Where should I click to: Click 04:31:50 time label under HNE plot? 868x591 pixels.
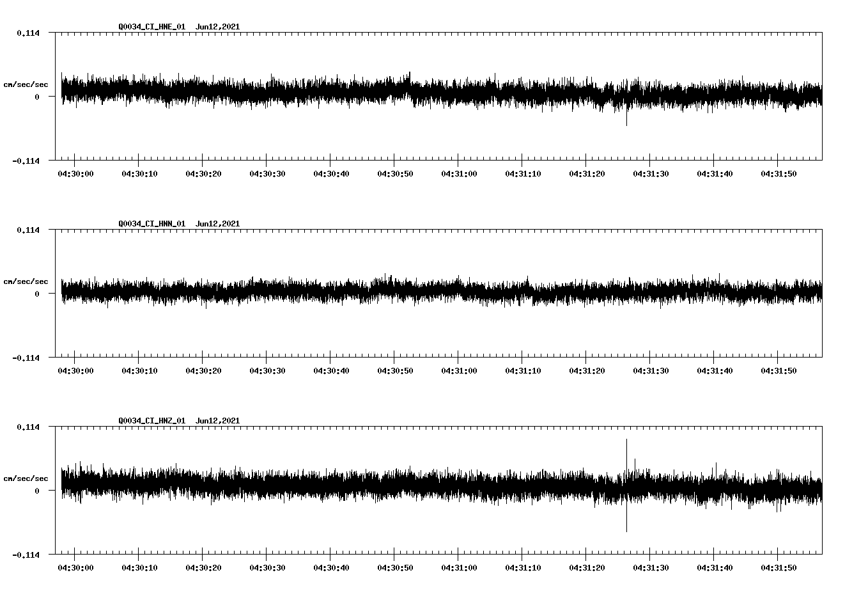[779, 174]
